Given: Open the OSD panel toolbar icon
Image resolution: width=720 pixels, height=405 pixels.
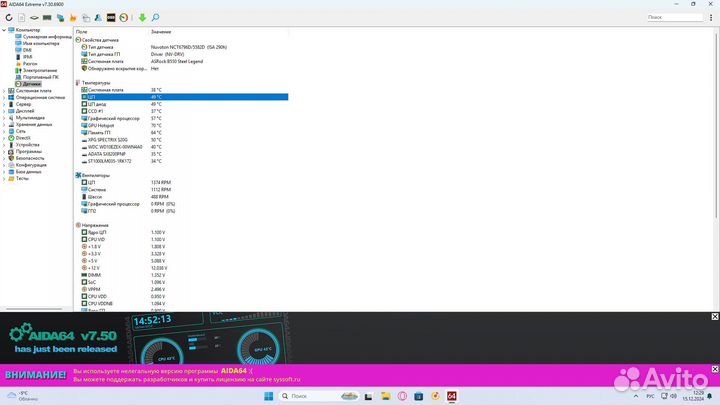Looking at the screenshot, I should click(110, 18).
